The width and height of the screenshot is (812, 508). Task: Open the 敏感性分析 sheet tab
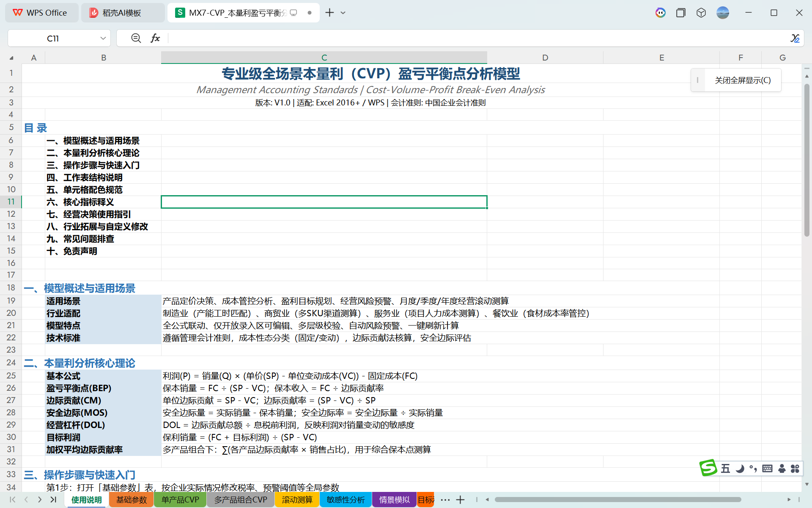pos(346,500)
